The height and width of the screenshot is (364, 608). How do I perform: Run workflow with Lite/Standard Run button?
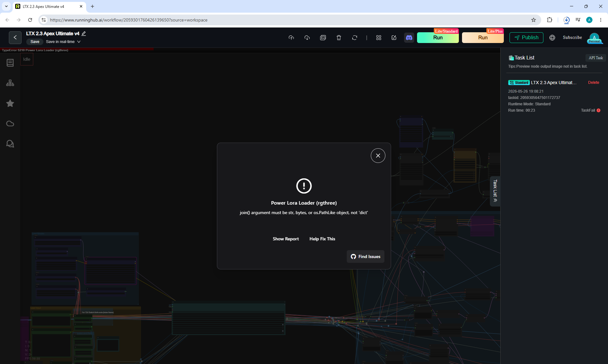pos(438,38)
